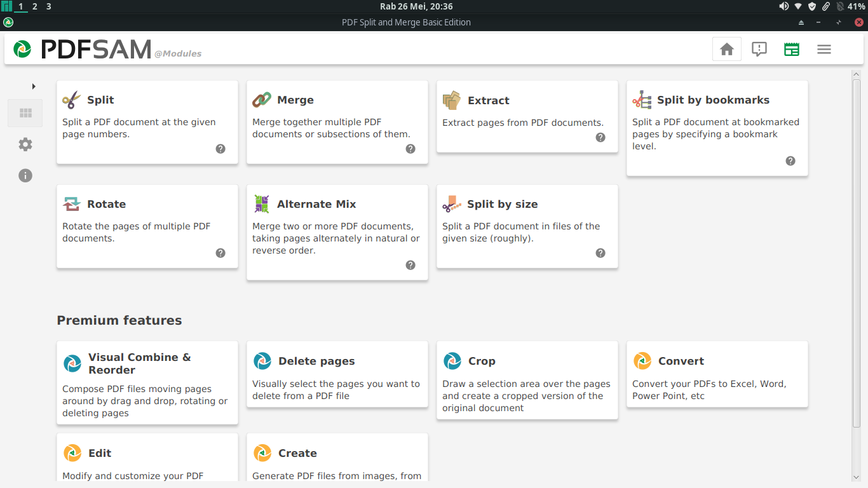Click the Convert premium icon
The image size is (868, 488).
(642, 361)
